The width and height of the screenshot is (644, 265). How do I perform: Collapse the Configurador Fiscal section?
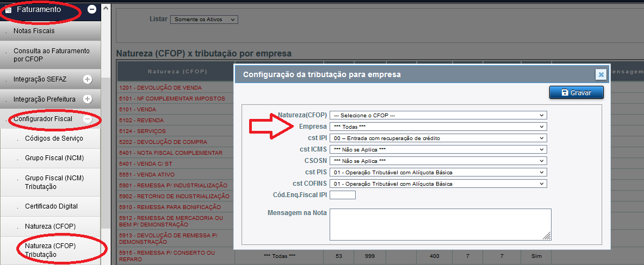(x=87, y=119)
